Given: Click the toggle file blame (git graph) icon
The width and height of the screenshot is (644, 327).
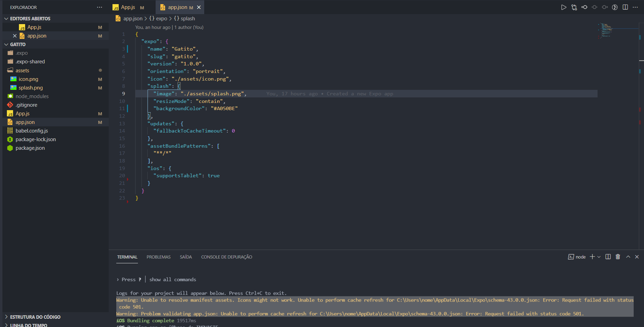Looking at the screenshot, I should pos(615,7).
